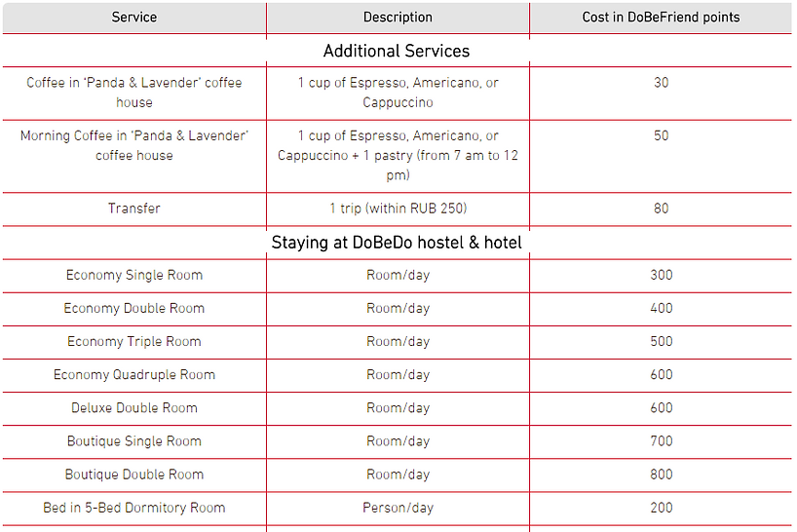This screenshot has width=797, height=532.
Task: Click the Description column header
Action: coord(398,18)
